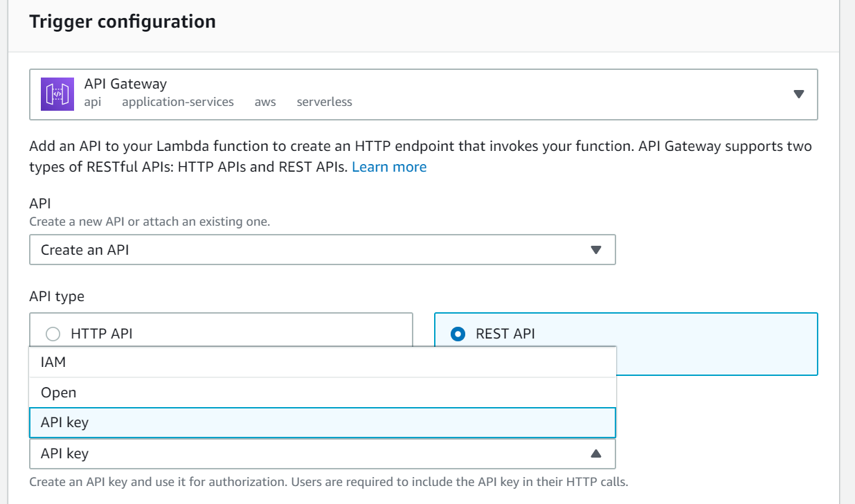This screenshot has height=504, width=855.
Task: Open the Learn more link
Action: click(x=389, y=167)
